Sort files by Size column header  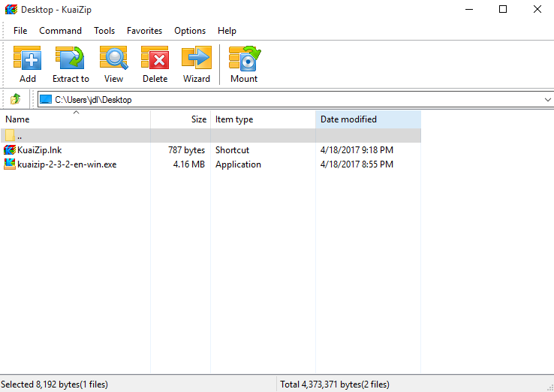(x=181, y=119)
